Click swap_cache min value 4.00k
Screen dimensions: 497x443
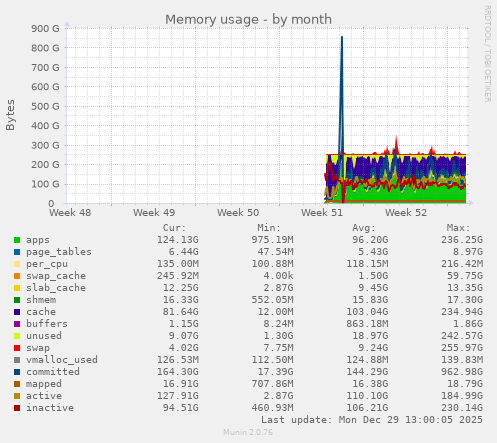pos(278,276)
